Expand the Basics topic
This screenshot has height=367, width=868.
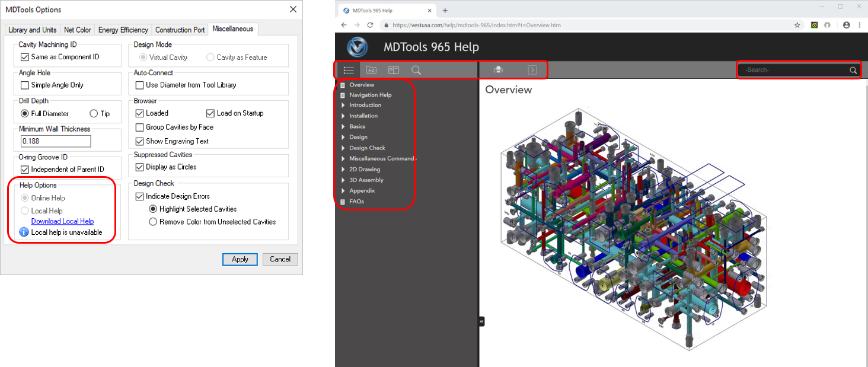point(343,126)
